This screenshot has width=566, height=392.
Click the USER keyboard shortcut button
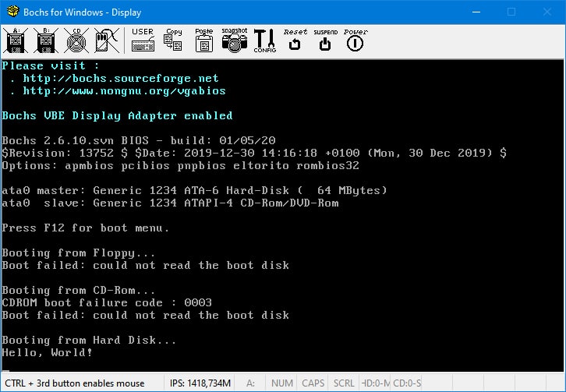[143, 41]
